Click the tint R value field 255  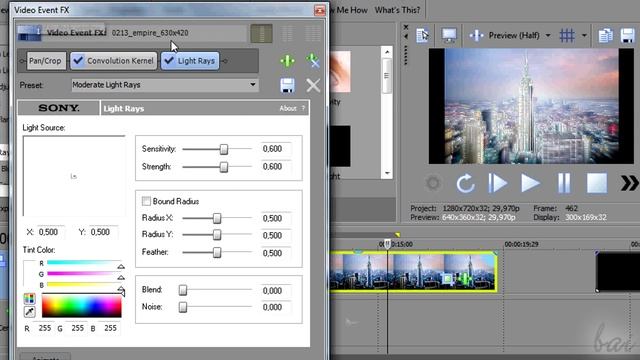pos(44,328)
